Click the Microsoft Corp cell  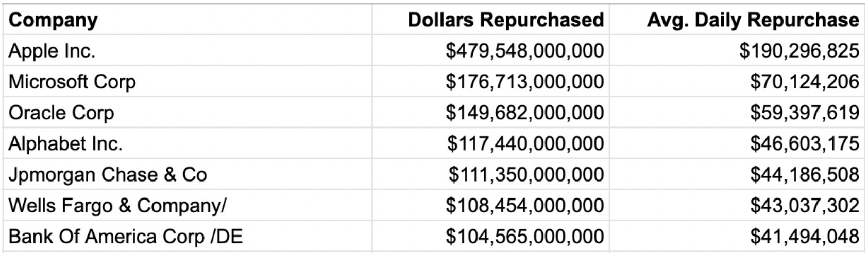click(x=72, y=82)
